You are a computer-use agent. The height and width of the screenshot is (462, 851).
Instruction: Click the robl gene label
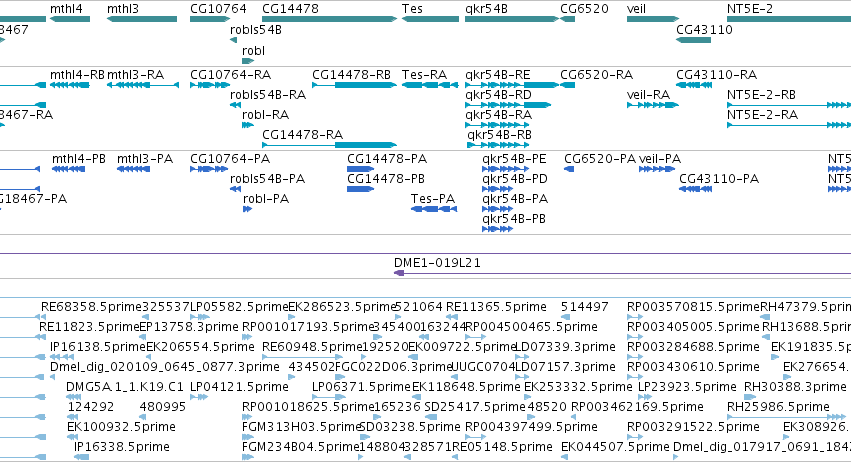pyautogui.click(x=253, y=50)
